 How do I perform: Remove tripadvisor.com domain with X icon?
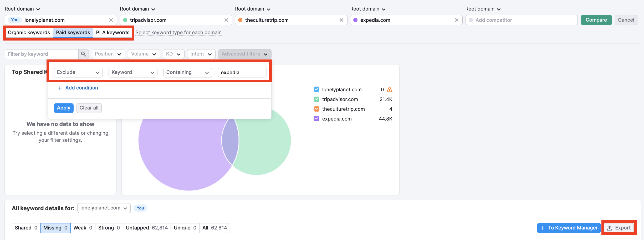[x=226, y=20]
